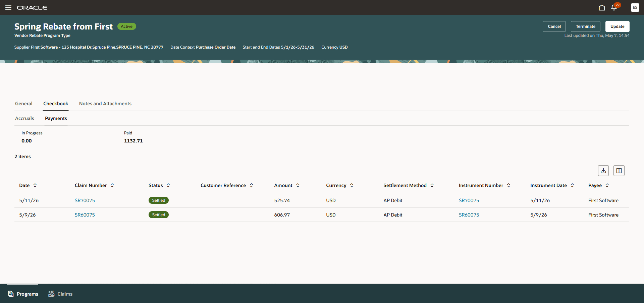Click the Customer Reference header text
644x303 pixels.
pyautogui.click(x=223, y=185)
